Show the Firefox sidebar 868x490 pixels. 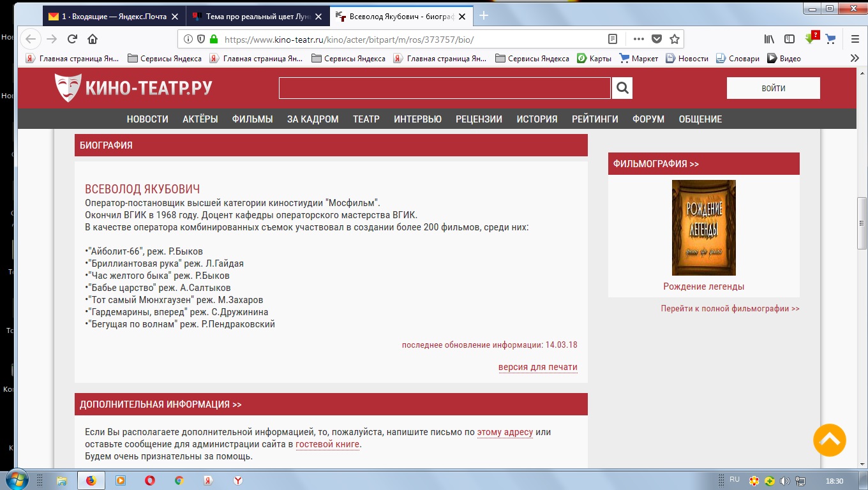point(789,39)
